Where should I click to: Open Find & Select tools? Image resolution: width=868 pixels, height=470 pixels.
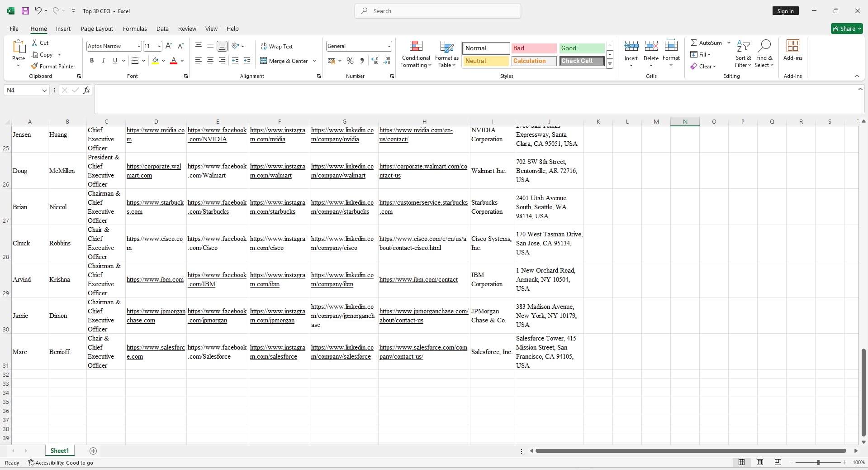(x=764, y=54)
